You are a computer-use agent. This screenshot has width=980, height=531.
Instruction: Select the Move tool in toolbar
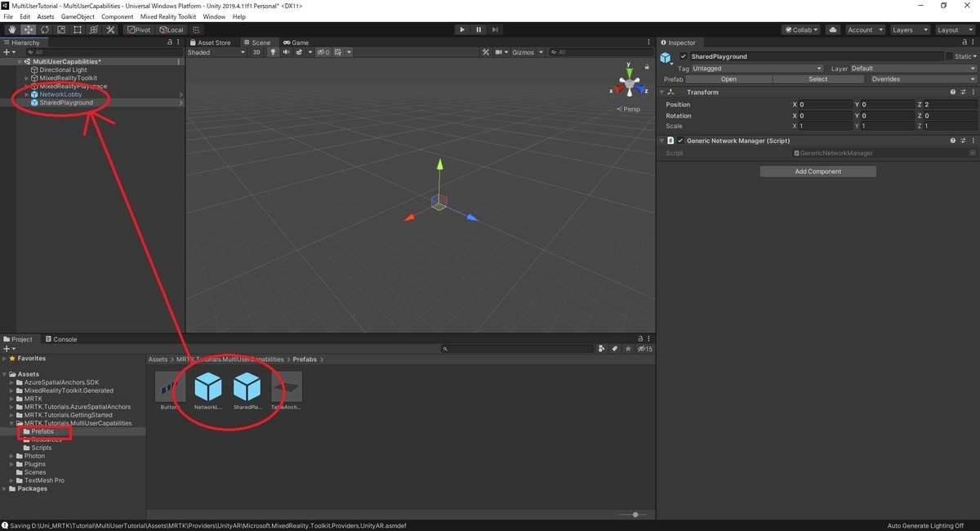pos(29,29)
